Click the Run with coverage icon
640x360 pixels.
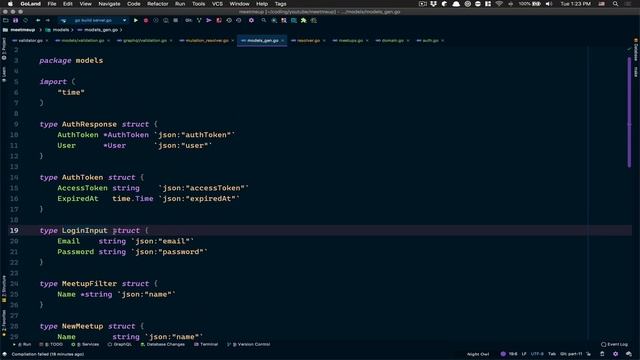tap(156, 20)
